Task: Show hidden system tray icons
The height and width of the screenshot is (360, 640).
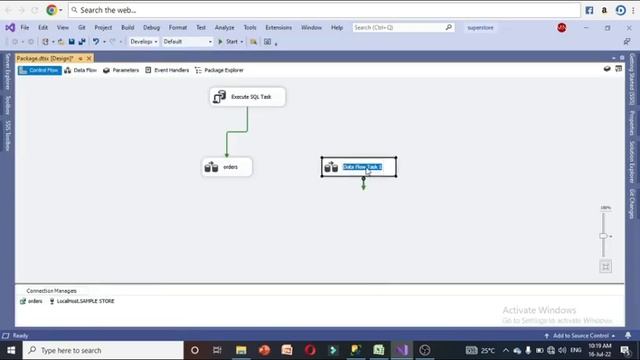Action: 506,350
